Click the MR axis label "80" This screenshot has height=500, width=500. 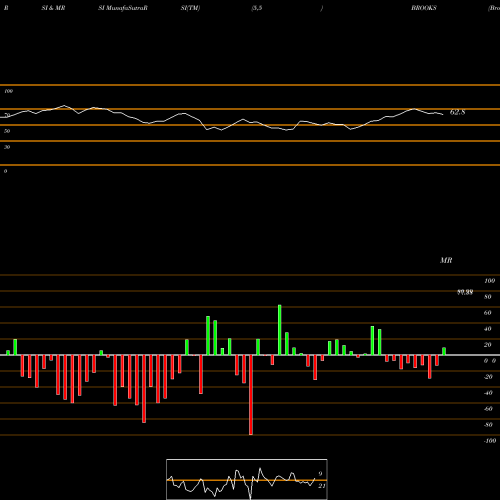coord(488,297)
